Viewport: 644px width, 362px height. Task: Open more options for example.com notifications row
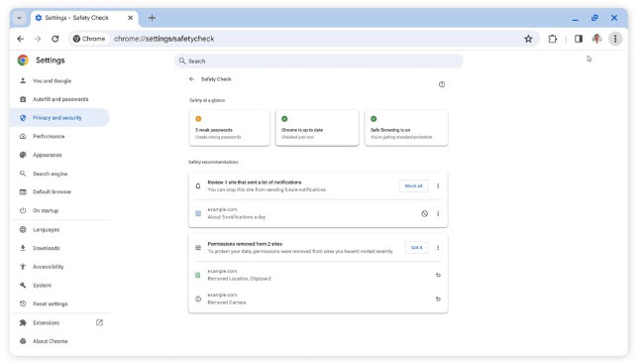[438, 213]
